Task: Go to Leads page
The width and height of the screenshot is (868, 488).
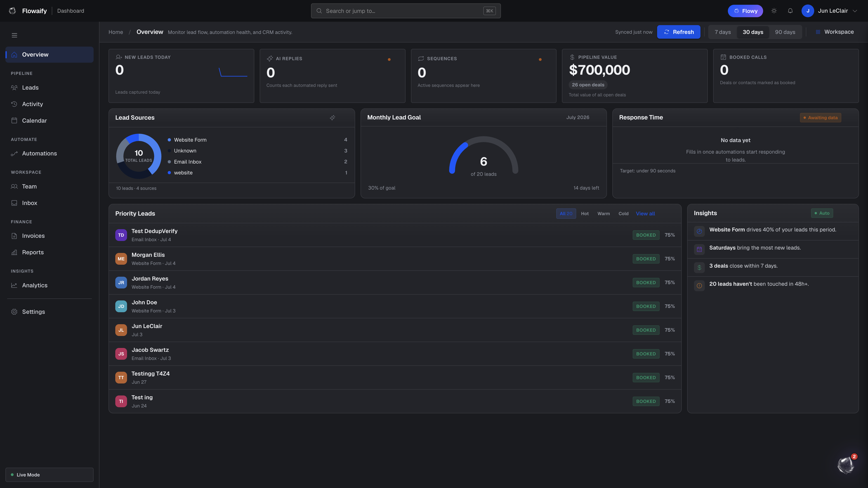Action: (x=50, y=88)
